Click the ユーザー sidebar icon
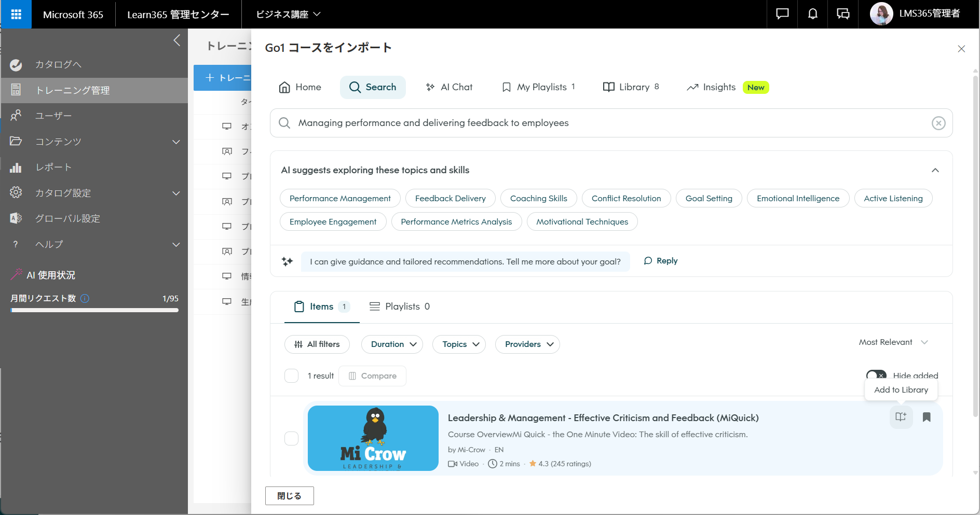This screenshot has width=980, height=515. (16, 116)
